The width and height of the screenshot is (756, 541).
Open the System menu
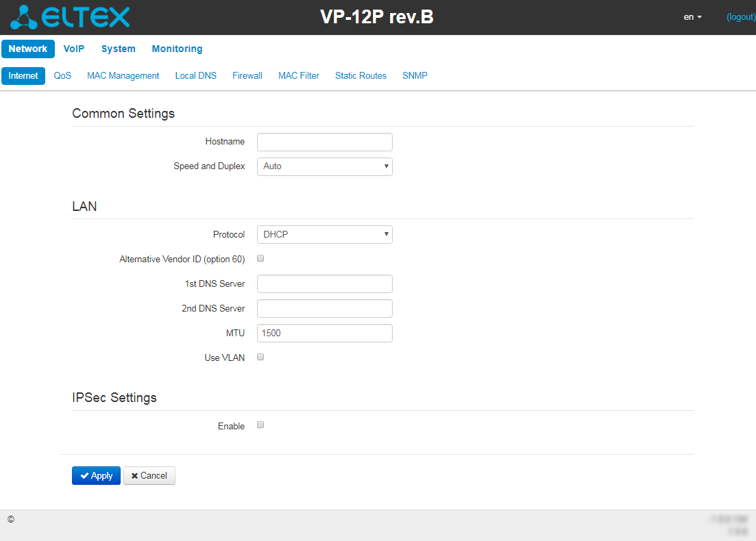pyautogui.click(x=118, y=49)
